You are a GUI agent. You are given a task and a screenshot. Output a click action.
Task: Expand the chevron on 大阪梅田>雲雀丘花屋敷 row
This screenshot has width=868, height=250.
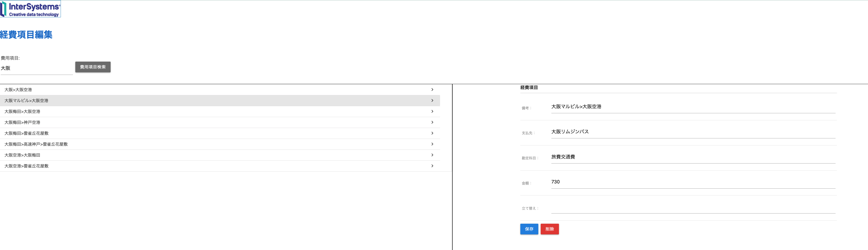point(432,133)
